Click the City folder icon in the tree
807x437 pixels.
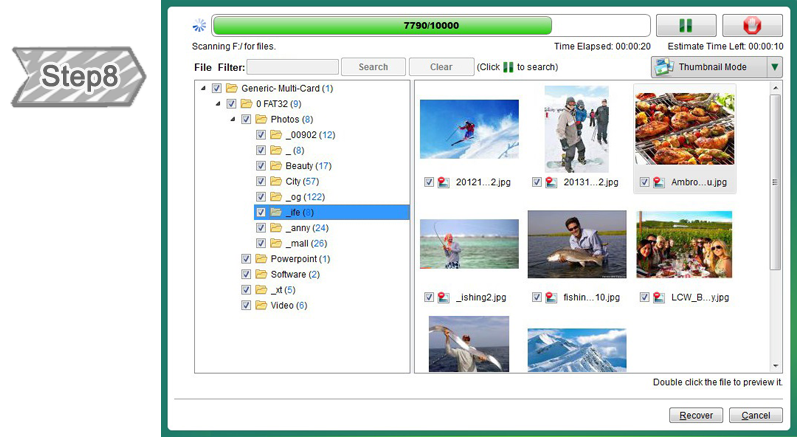275,181
